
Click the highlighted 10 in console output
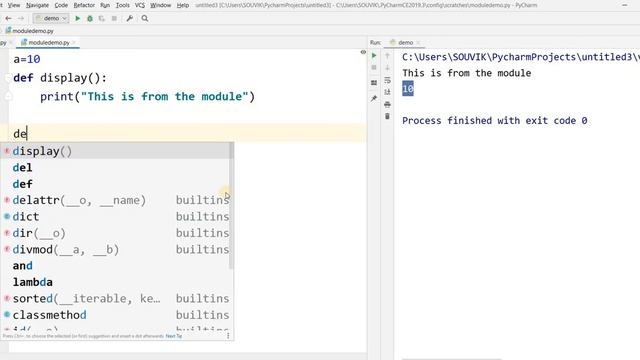408,89
